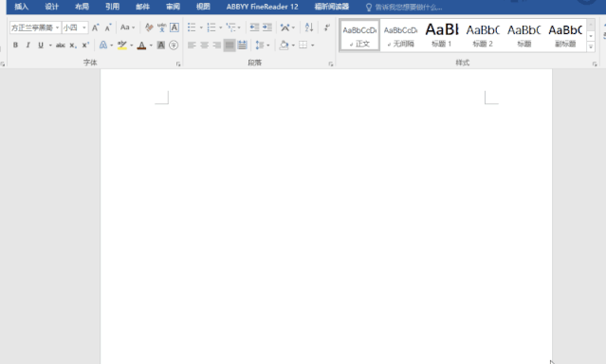
Task: Expand underline style dropdown arrow
Action: point(50,45)
